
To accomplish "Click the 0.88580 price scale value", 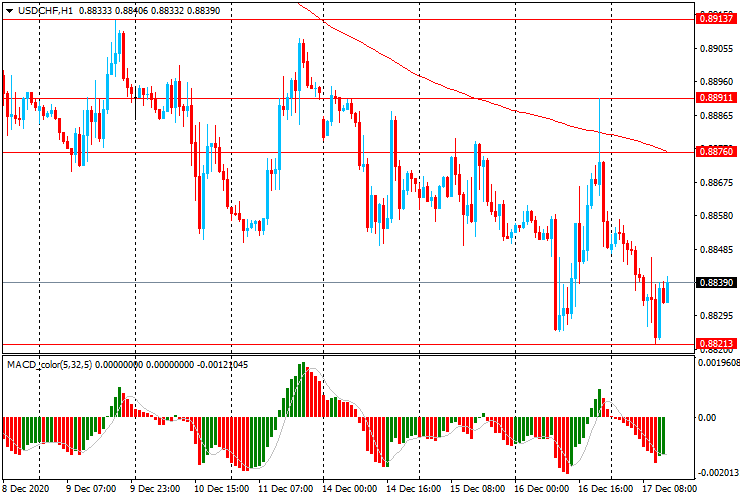I will tap(715, 216).
